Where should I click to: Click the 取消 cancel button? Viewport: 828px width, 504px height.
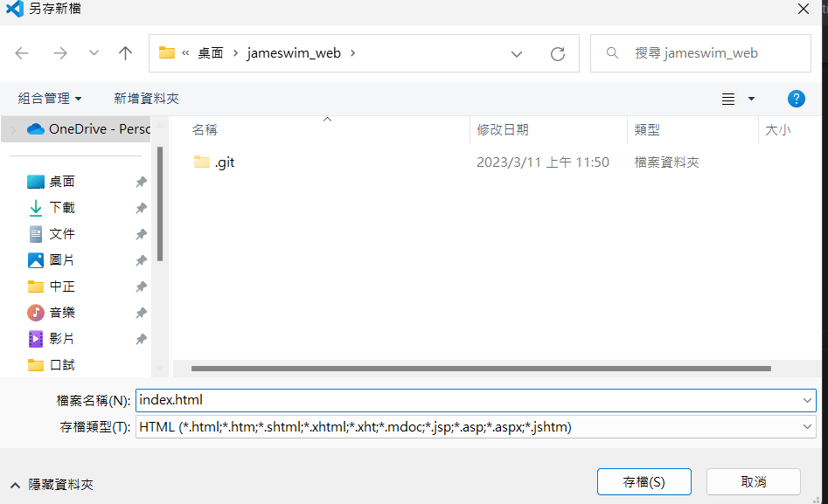click(x=753, y=481)
